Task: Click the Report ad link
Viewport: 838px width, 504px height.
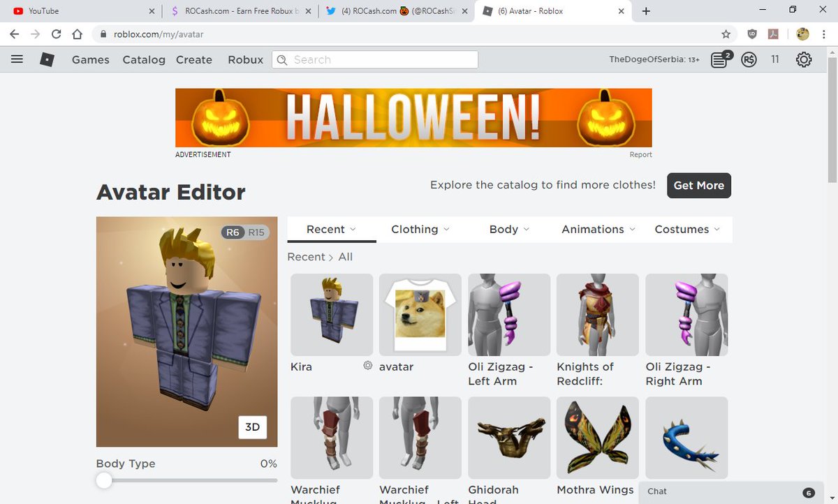Action: click(640, 155)
